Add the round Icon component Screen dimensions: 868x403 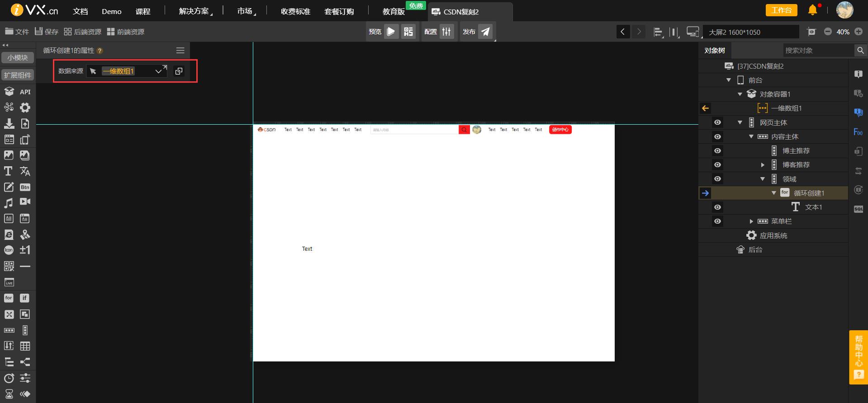click(9, 250)
